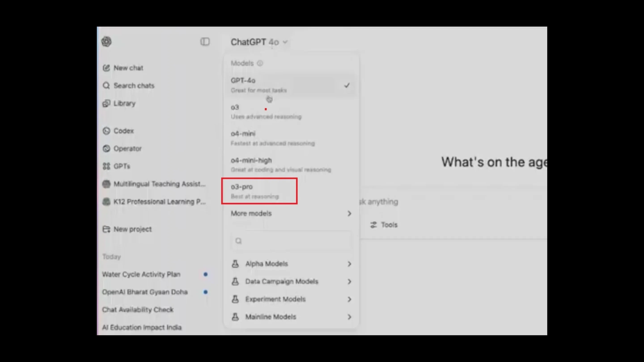
Task: Click the Models info icon
Action: 260,63
